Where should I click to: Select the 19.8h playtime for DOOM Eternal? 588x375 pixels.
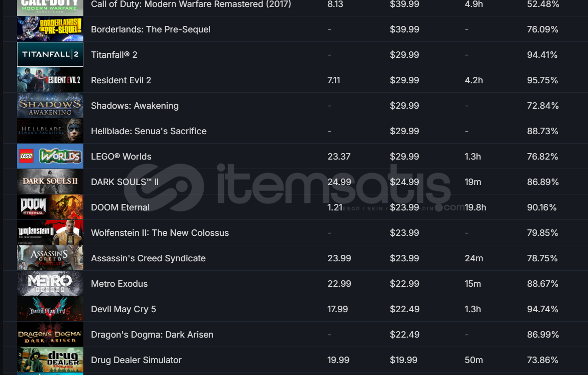pos(475,207)
